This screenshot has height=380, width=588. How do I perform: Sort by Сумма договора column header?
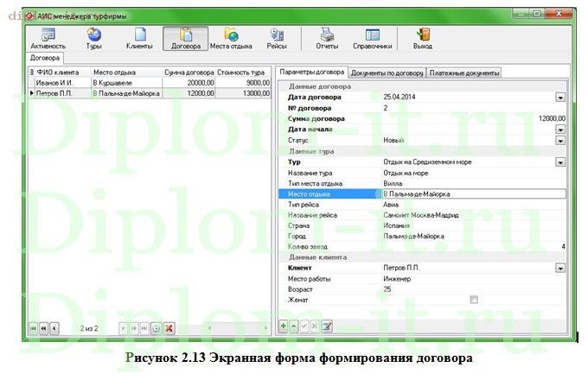189,73
